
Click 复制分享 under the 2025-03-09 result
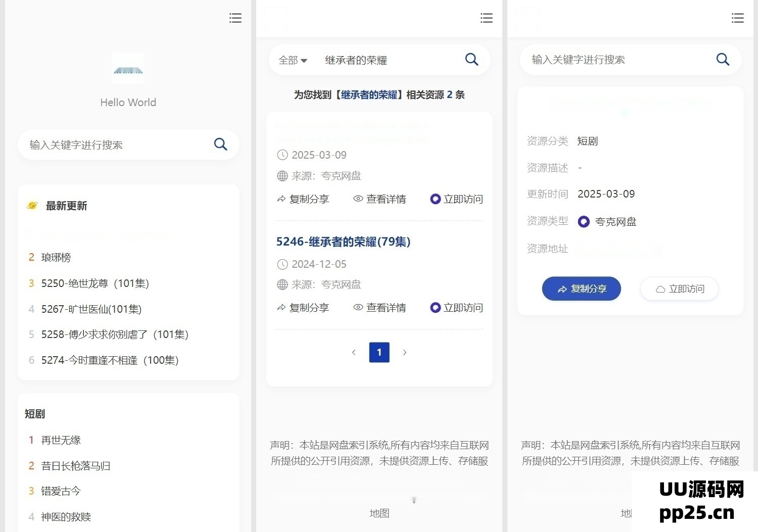coord(303,199)
